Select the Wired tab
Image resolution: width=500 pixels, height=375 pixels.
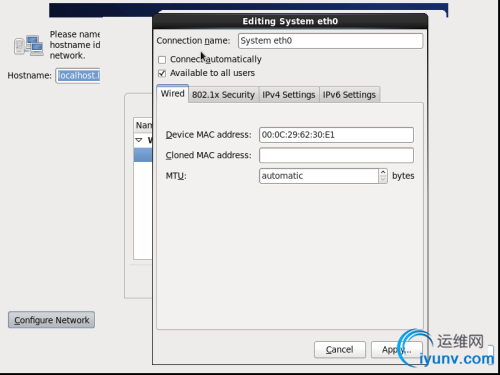(x=172, y=94)
